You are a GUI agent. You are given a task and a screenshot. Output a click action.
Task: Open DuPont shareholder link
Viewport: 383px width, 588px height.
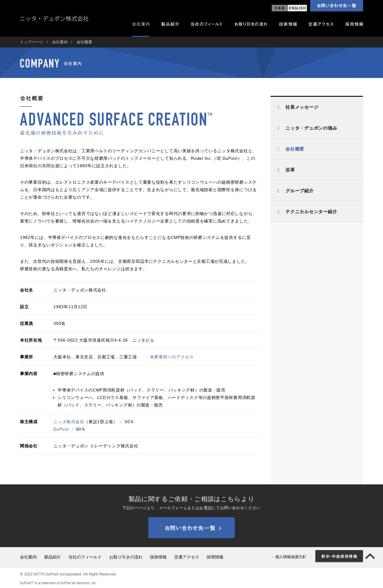pyautogui.click(x=61, y=429)
